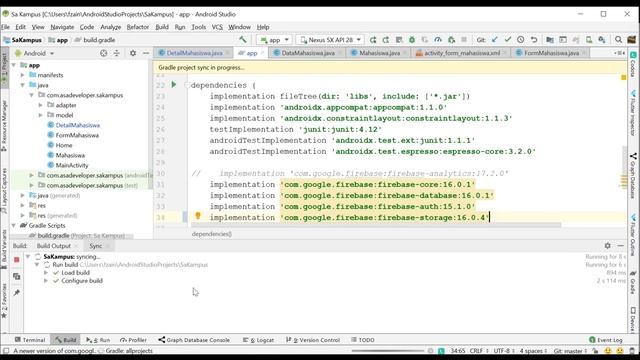The width and height of the screenshot is (640, 360).
Task: Hide the Build tool window
Action: click(x=621, y=245)
